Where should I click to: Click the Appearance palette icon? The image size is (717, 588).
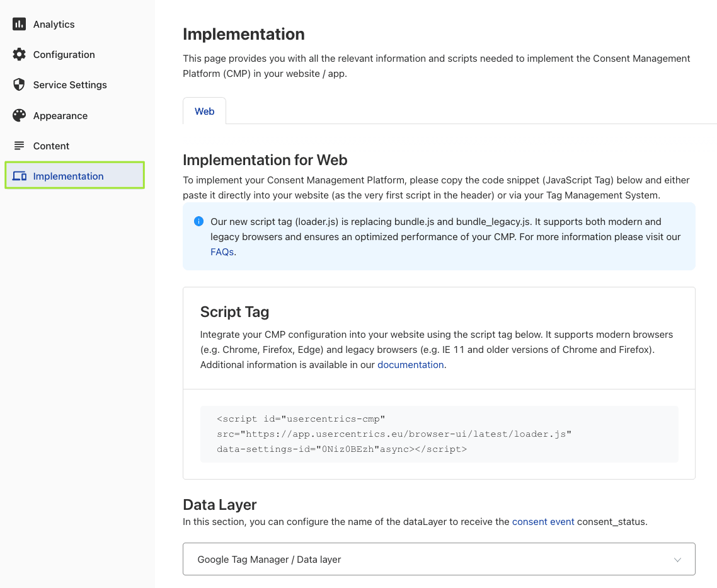tap(19, 116)
